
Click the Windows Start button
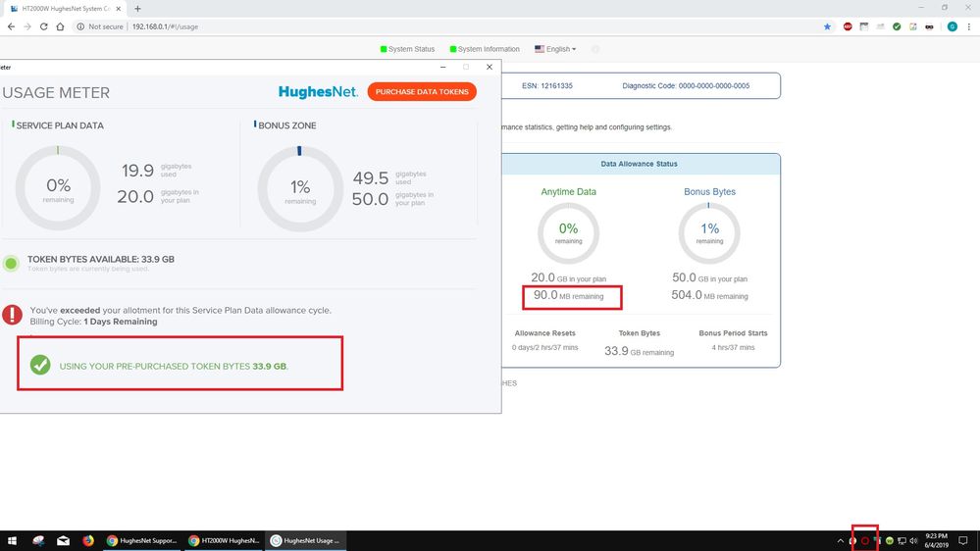(13, 540)
